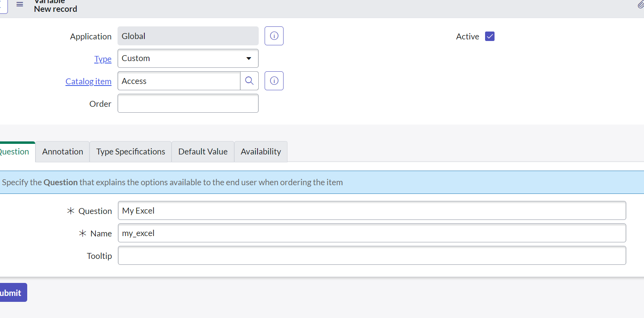
Task: Click the Question field with My Excel
Action: pyautogui.click(x=372, y=210)
